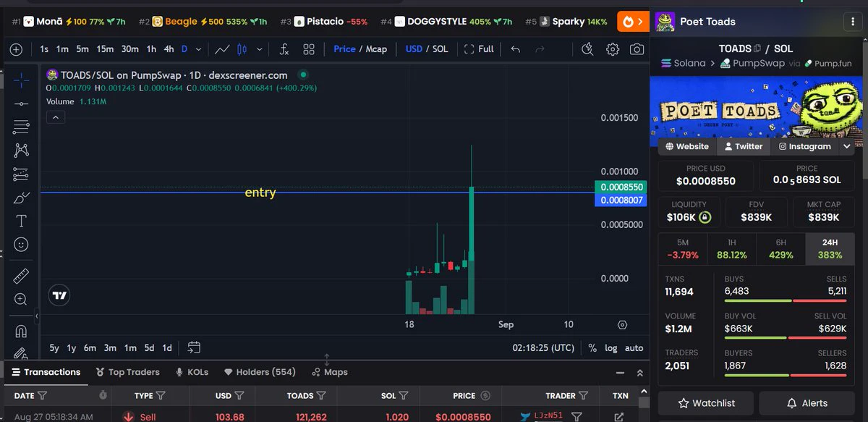Screen dimensions: 868x422
Task: Open Poet Toads kebab menu
Action: [852, 21]
